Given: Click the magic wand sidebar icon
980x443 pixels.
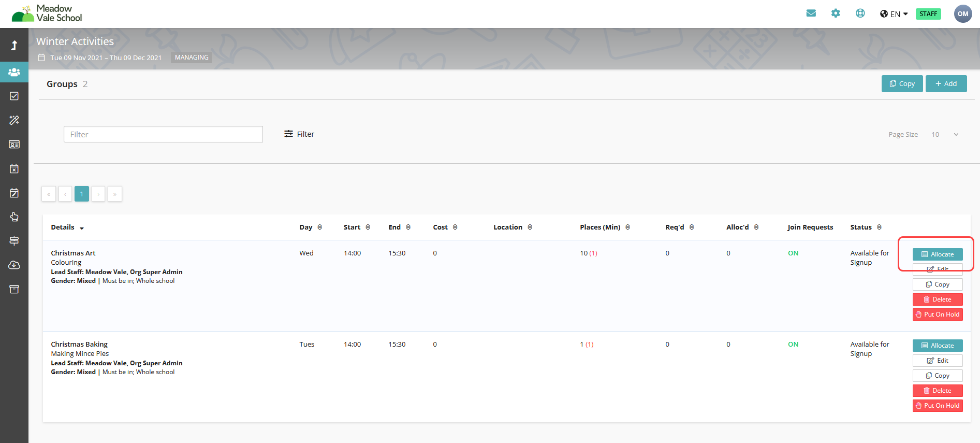Looking at the screenshot, I should (x=14, y=120).
